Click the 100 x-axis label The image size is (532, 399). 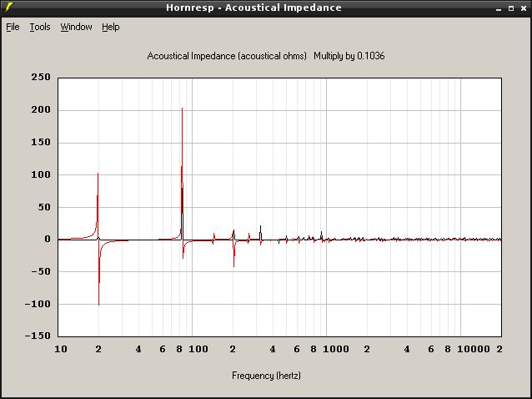(x=198, y=349)
